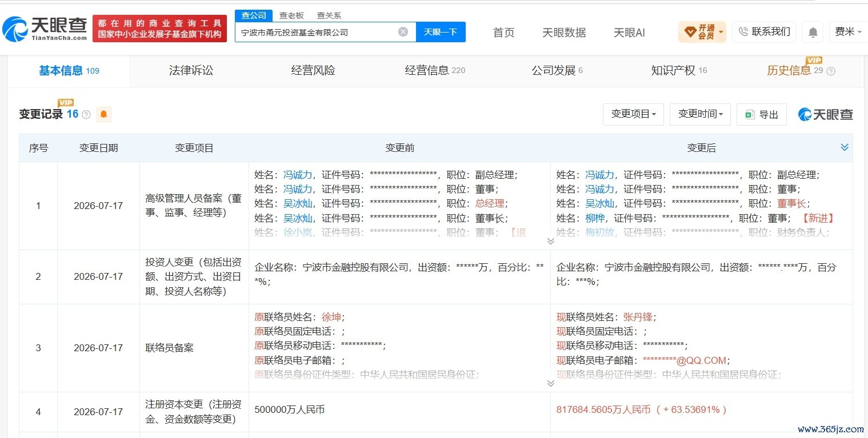
Task: Switch to the 经营风险 tab
Action: click(313, 71)
